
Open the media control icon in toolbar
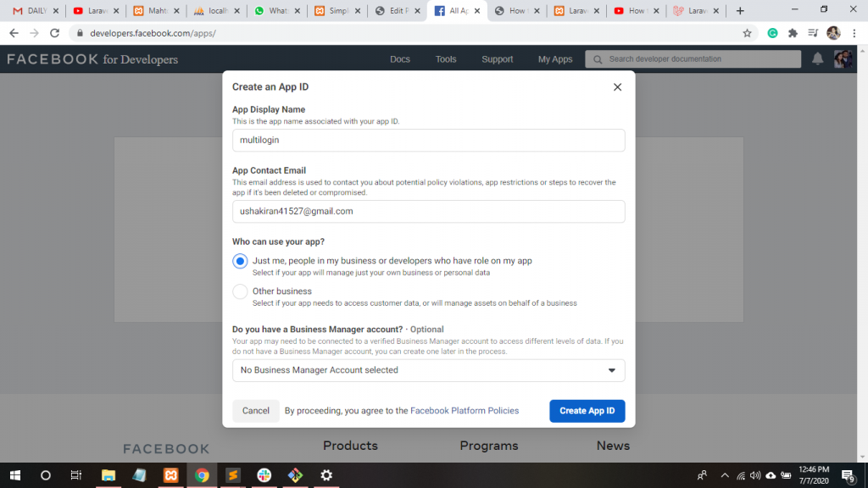(813, 33)
